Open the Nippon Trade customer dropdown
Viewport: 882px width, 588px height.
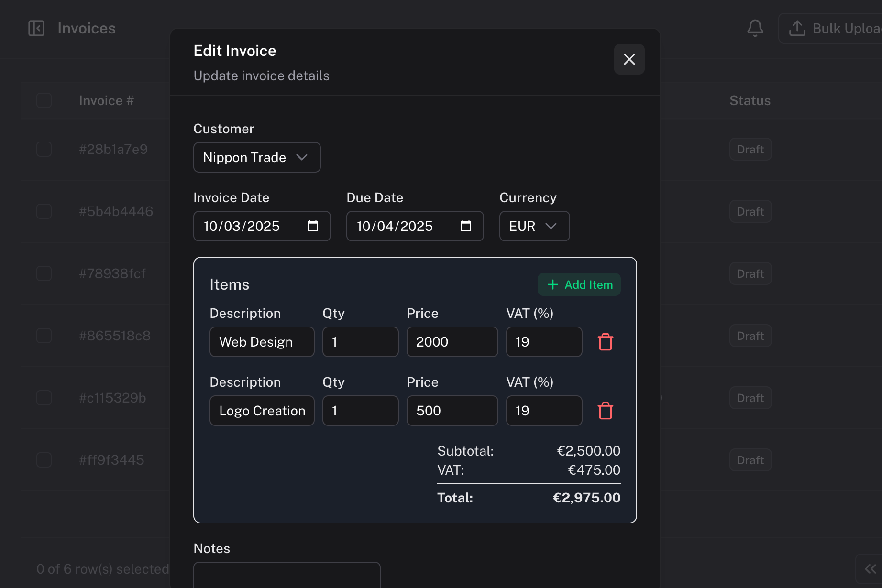click(x=257, y=157)
